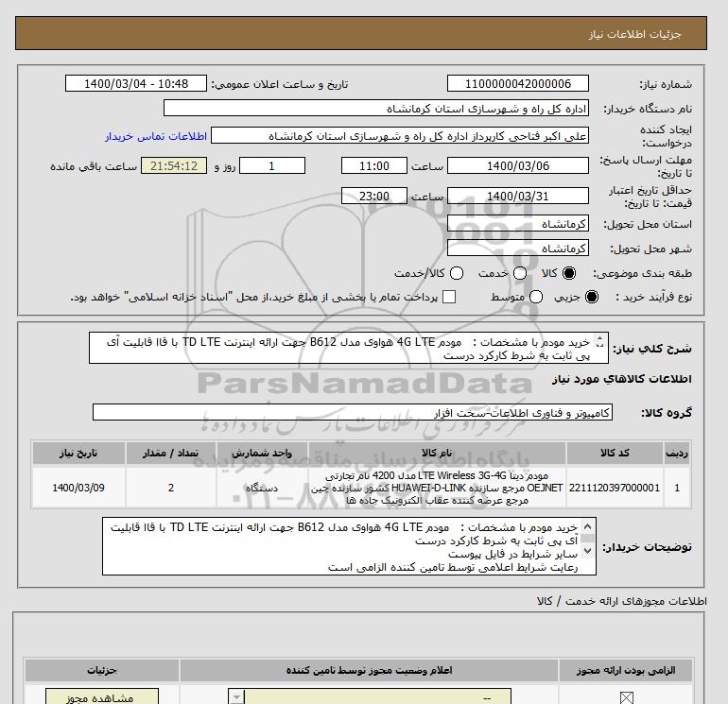Click the need number field 1100000042000006

(x=518, y=84)
